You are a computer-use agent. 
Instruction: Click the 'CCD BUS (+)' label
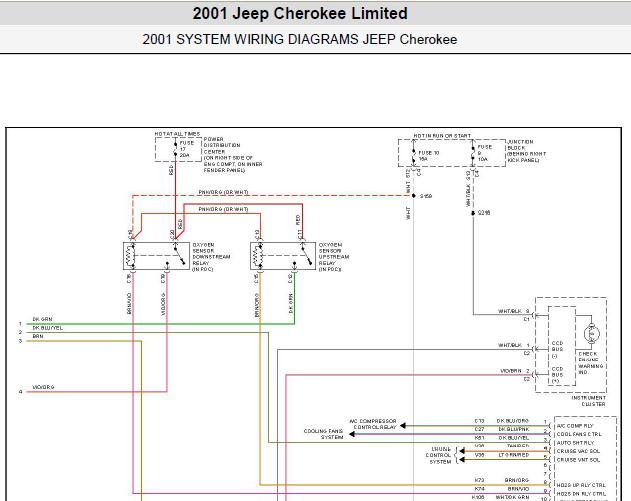557,375
